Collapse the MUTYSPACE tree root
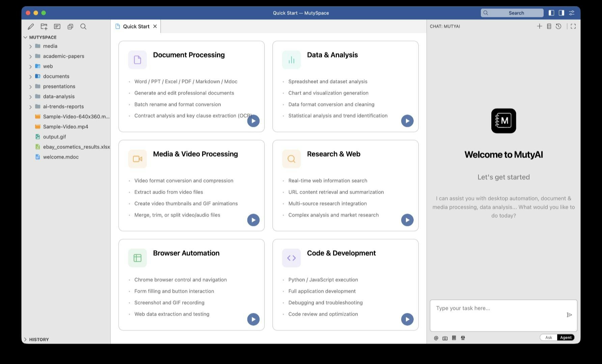The width and height of the screenshot is (602, 364). (25, 37)
